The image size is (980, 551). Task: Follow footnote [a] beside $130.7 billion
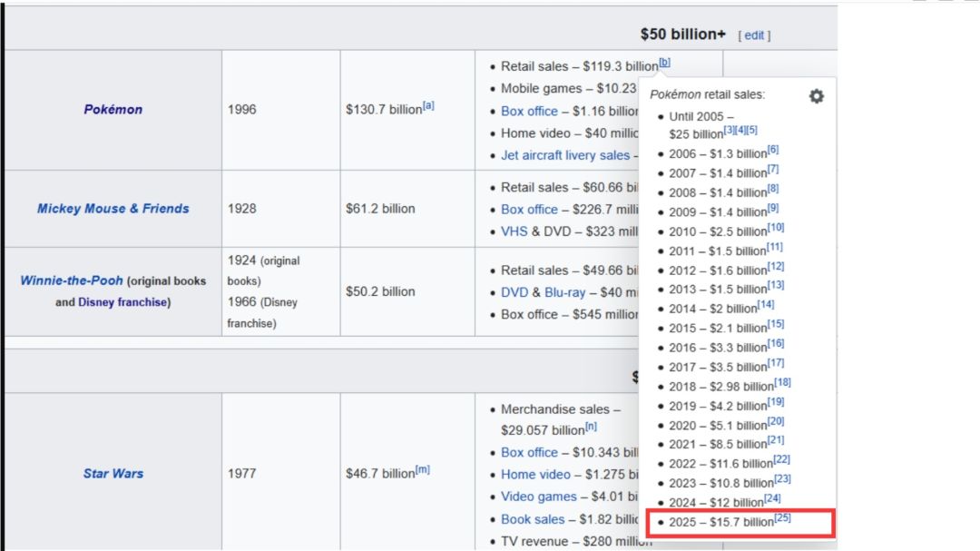428,105
